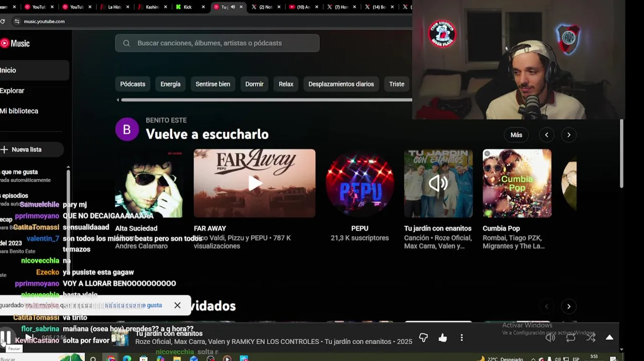Click the search songs, albums, artists field
Viewport: 644px width, 361px height.
point(217,43)
